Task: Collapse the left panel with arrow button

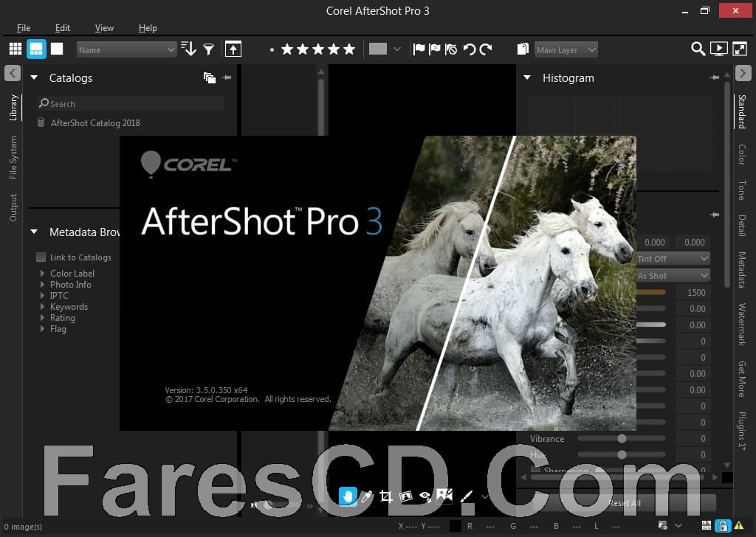Action: pyautogui.click(x=13, y=73)
